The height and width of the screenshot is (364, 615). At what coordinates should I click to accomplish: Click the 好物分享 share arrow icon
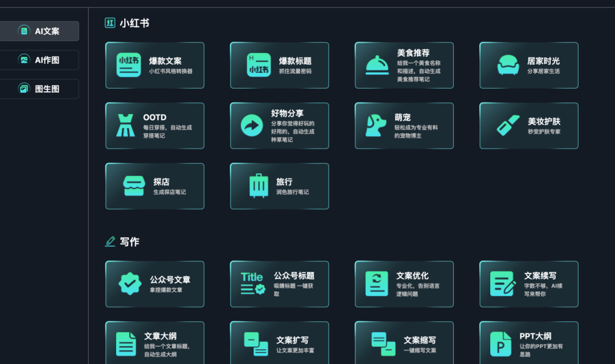pos(252,125)
